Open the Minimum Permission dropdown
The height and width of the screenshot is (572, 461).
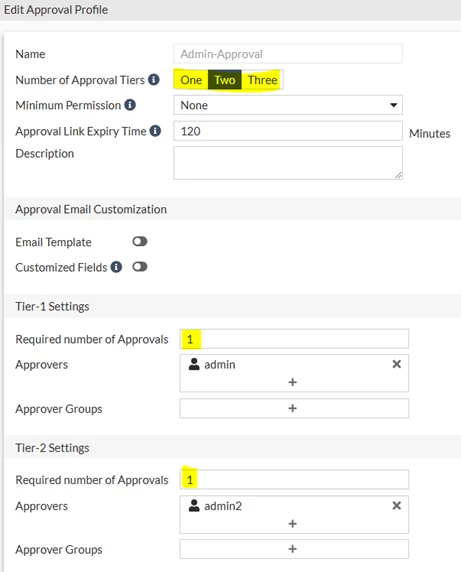pyautogui.click(x=288, y=105)
